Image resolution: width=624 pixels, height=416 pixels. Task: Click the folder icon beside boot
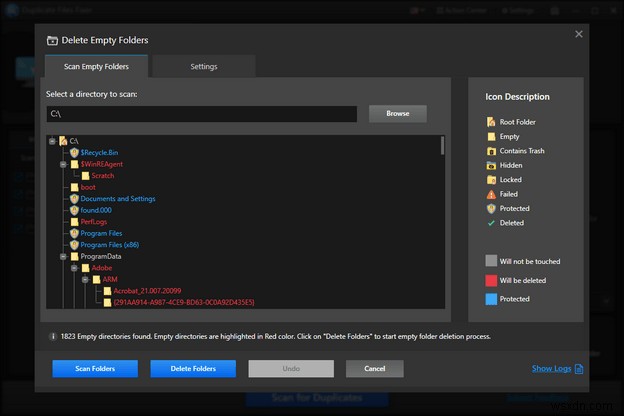point(74,187)
